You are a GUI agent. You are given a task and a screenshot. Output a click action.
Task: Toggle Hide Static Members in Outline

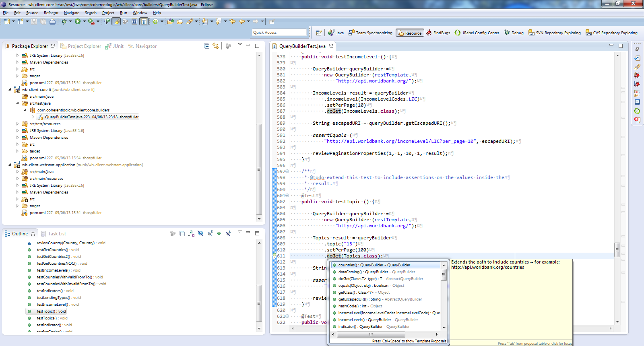tap(210, 234)
